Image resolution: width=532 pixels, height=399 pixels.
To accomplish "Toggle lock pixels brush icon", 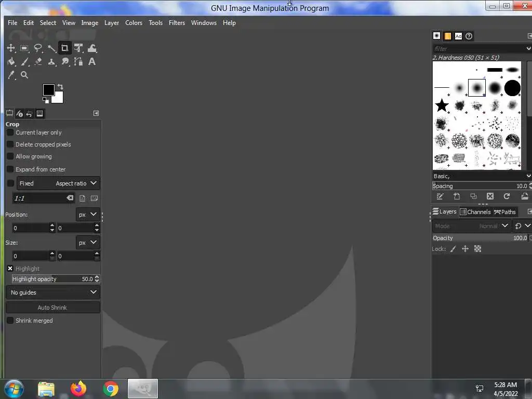I will point(453,249).
